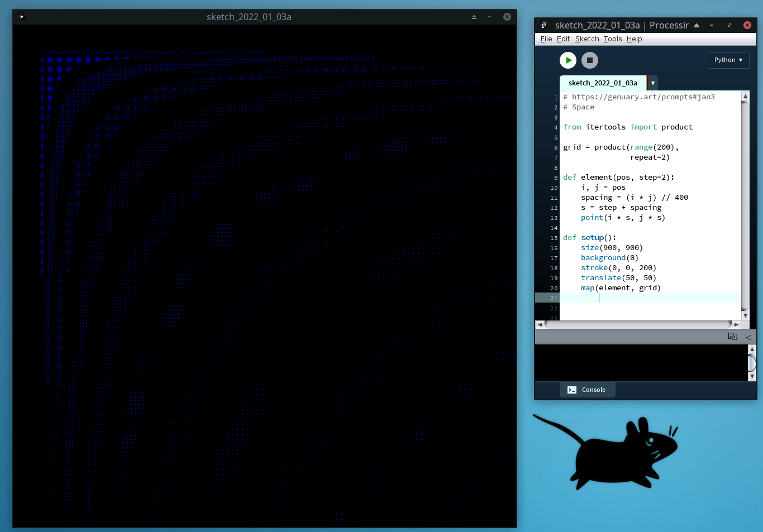Click the sketch output window menu icon

pos(21,17)
